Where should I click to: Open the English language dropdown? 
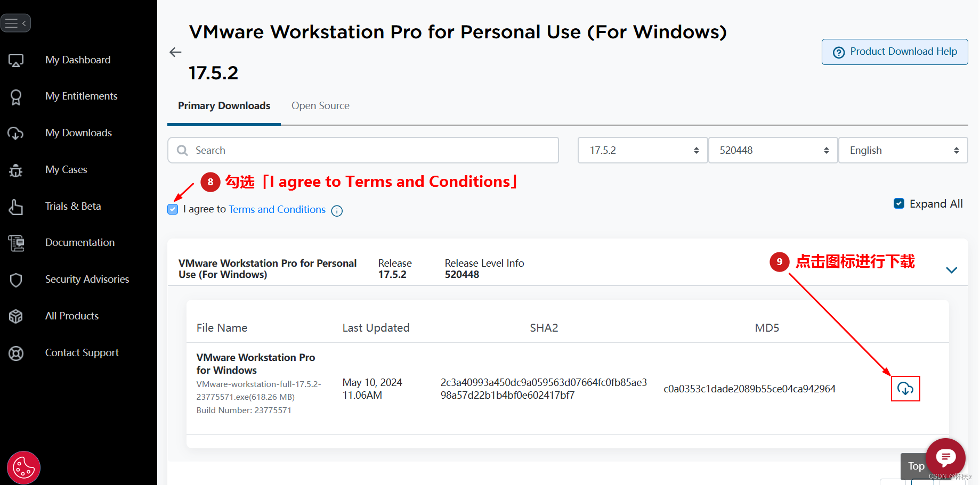[x=903, y=150]
